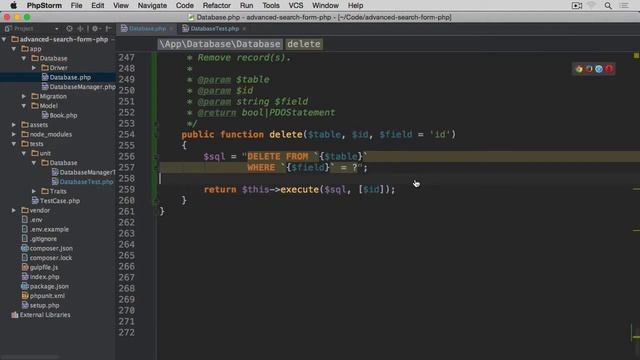This screenshot has height=360, width=640.
Task: Open in Opera browser icon
Action: 609,69
